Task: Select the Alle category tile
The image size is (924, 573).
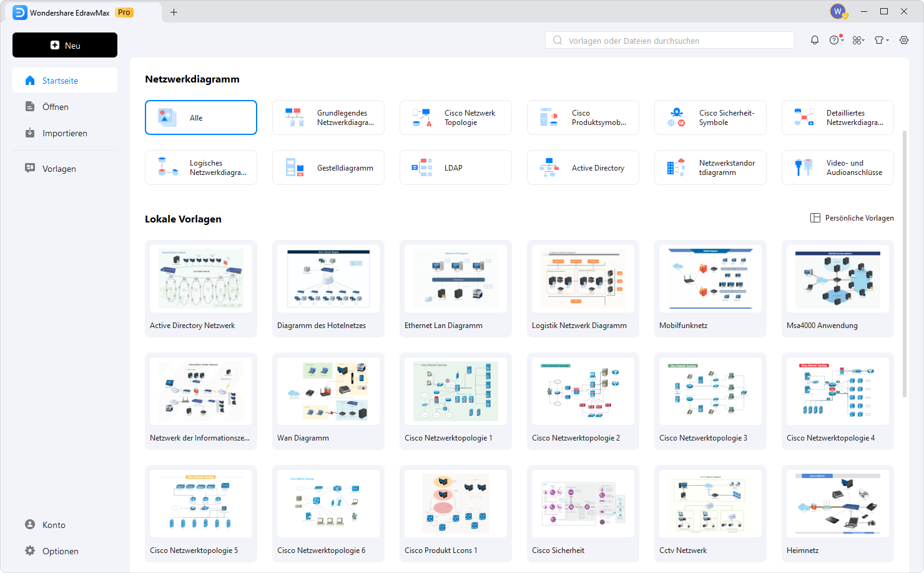Action: tap(201, 117)
